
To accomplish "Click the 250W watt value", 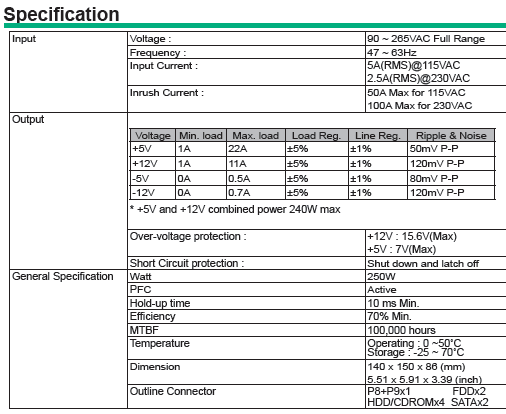I will tap(381, 276).
